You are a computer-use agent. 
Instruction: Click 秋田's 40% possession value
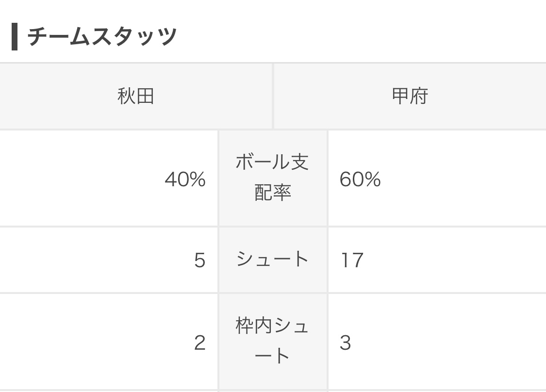(185, 180)
